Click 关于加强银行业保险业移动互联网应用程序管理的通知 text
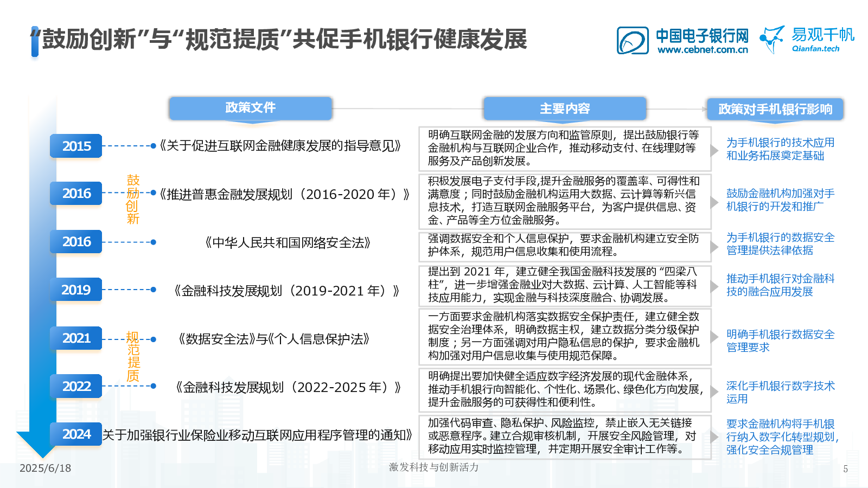Screen dimensions: 868x488 click(x=258, y=435)
